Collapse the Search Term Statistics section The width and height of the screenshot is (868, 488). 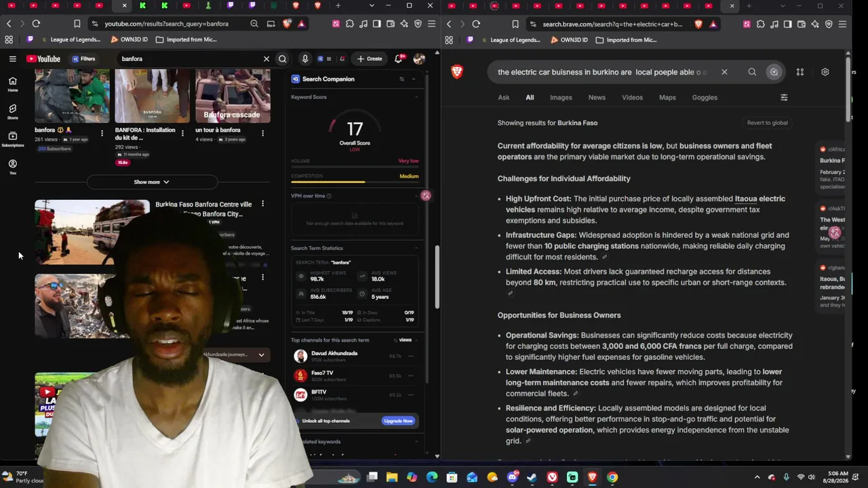point(416,248)
